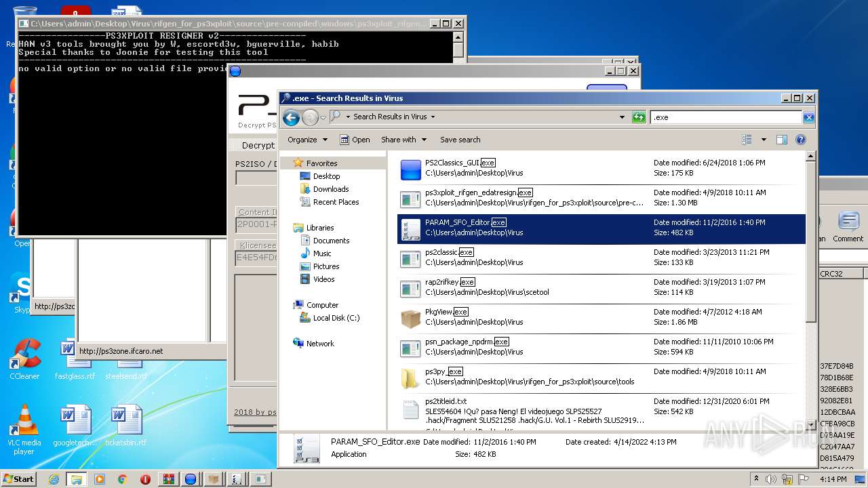Select the ps3xploit_rifgen_edatresign.exe icon

411,199
